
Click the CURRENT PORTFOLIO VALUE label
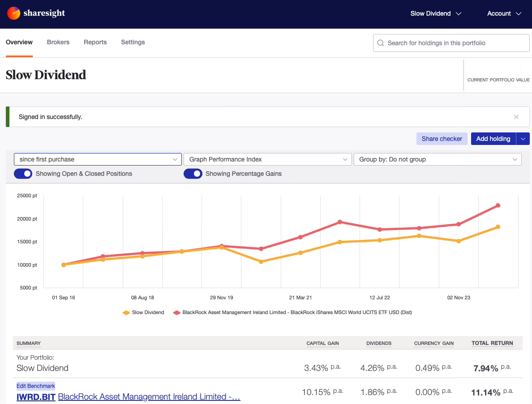(498, 80)
